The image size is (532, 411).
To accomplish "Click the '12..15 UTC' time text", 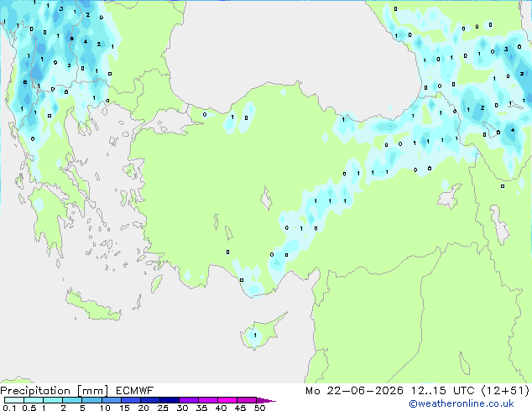I will coord(442,391).
